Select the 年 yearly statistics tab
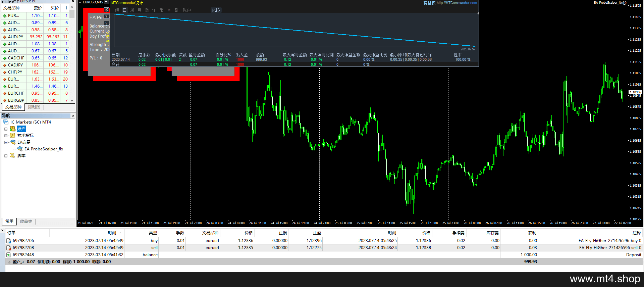644x287 pixels. point(154,10)
